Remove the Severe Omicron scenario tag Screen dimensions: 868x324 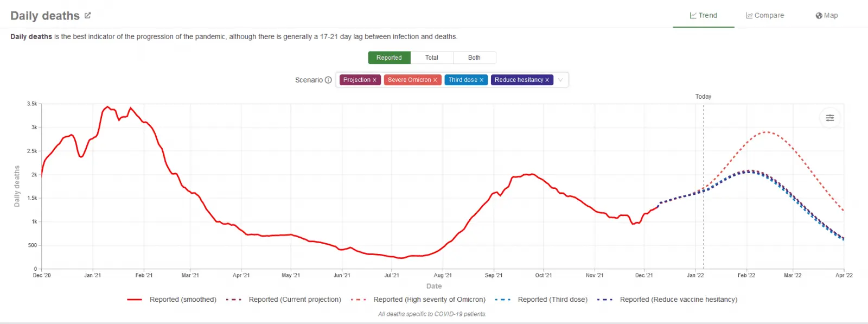pyautogui.click(x=435, y=80)
